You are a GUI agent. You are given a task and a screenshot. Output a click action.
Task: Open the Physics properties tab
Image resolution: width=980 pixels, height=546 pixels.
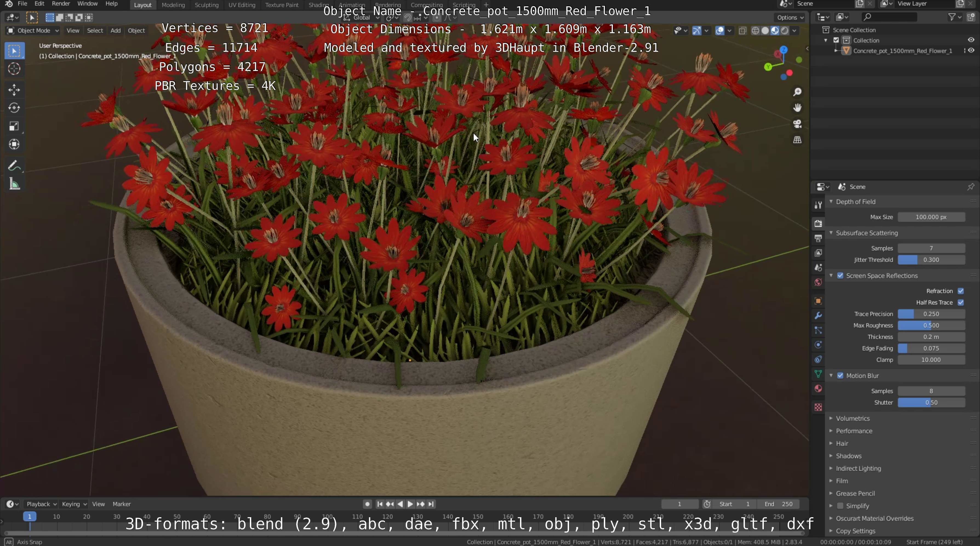(x=818, y=345)
